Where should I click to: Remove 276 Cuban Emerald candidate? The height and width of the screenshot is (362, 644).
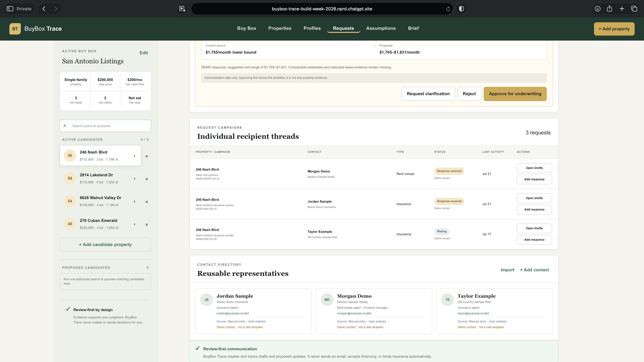(147, 225)
